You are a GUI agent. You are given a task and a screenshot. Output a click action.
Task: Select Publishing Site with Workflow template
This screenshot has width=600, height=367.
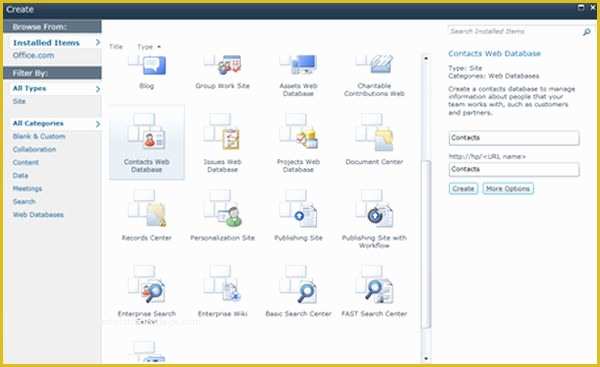click(374, 219)
